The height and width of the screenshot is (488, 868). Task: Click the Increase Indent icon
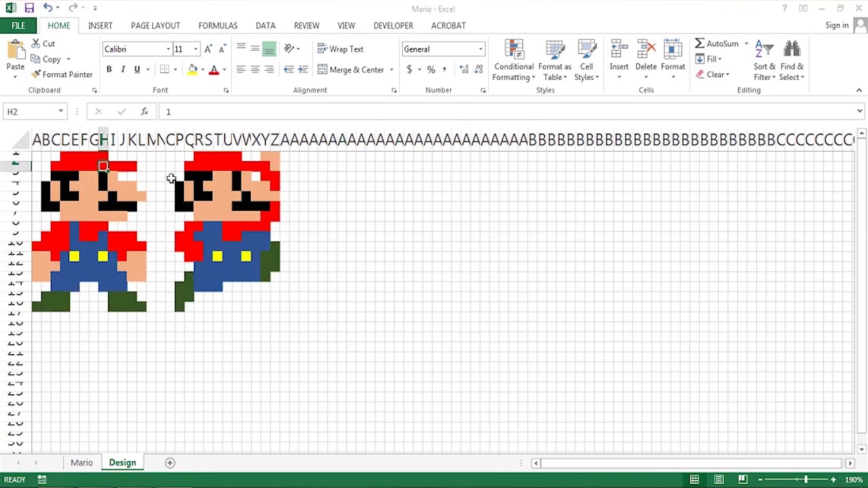[x=303, y=69]
